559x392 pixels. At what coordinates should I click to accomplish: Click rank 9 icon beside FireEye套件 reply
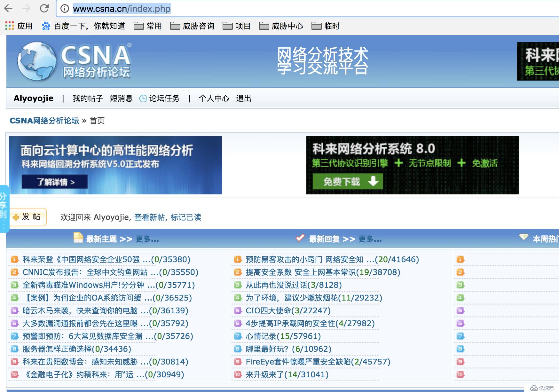pyautogui.click(x=238, y=362)
